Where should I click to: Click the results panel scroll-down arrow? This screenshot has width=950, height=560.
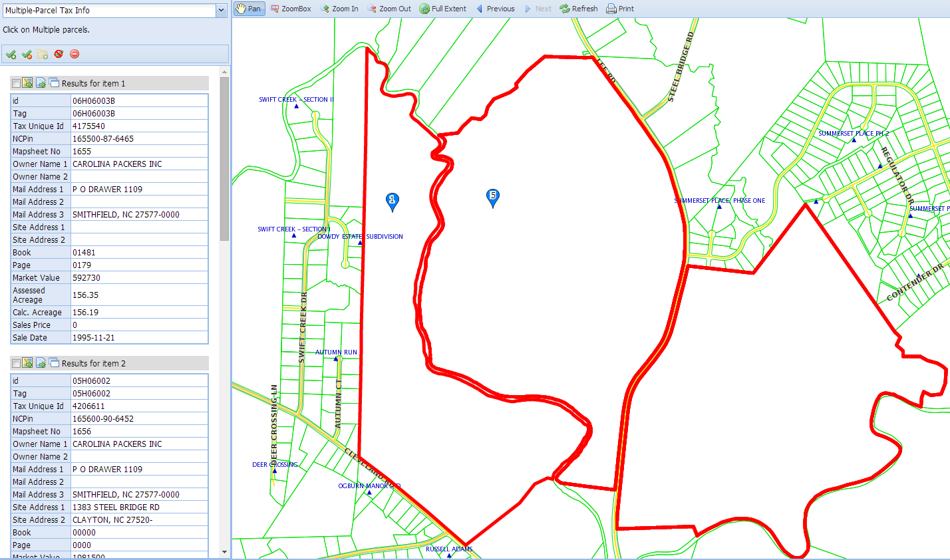point(224,551)
